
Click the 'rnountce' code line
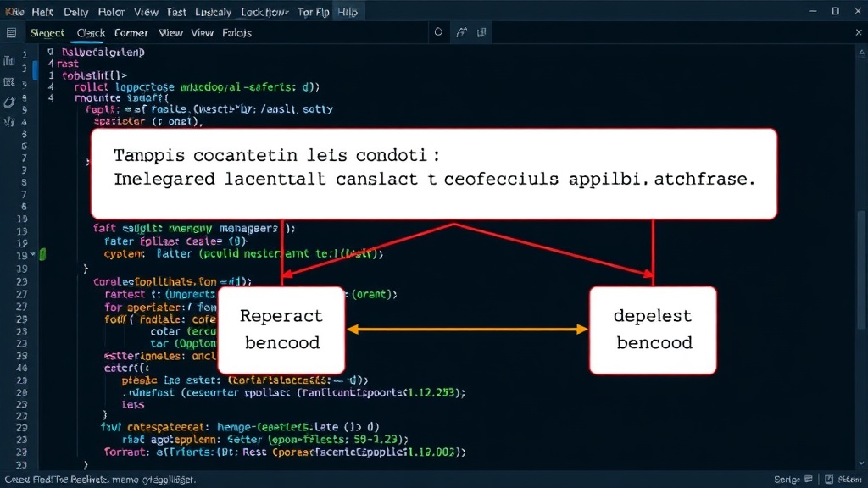[x=121, y=98]
